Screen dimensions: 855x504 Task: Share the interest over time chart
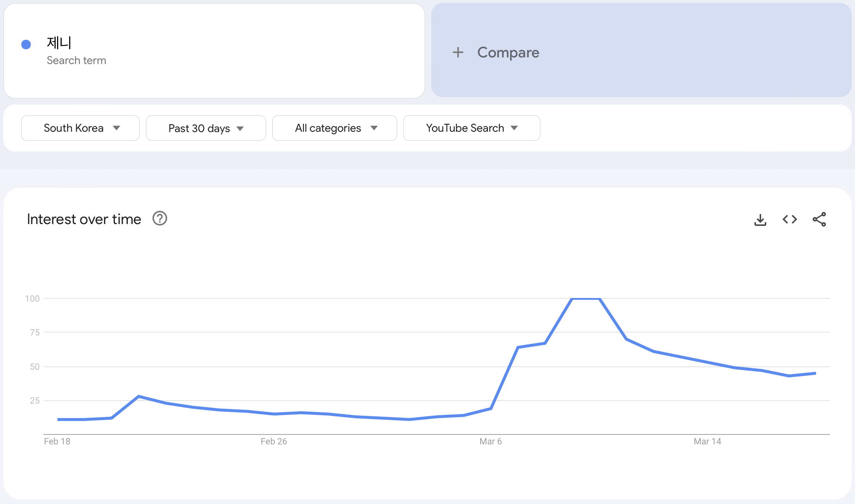[819, 220]
